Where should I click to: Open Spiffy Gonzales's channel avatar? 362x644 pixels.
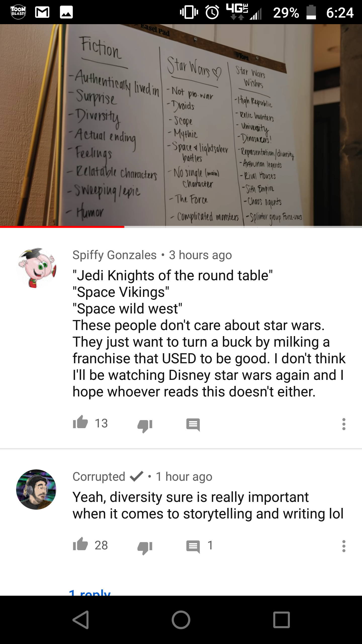36,268
